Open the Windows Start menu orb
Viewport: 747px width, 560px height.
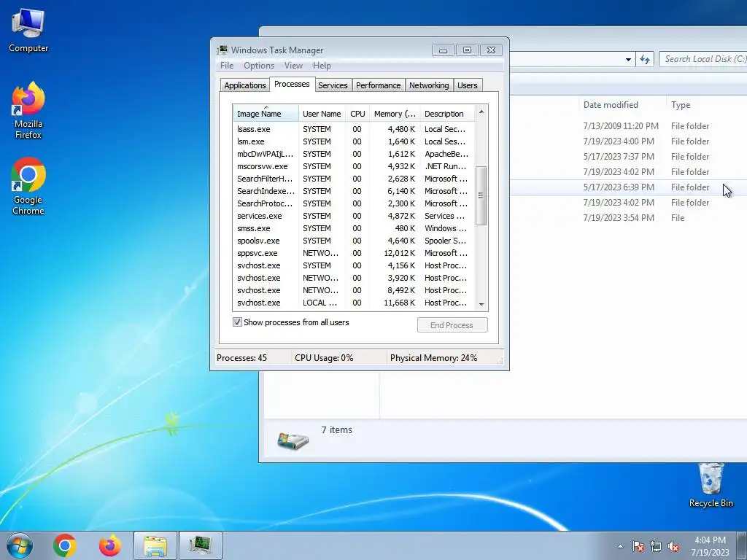click(x=20, y=545)
